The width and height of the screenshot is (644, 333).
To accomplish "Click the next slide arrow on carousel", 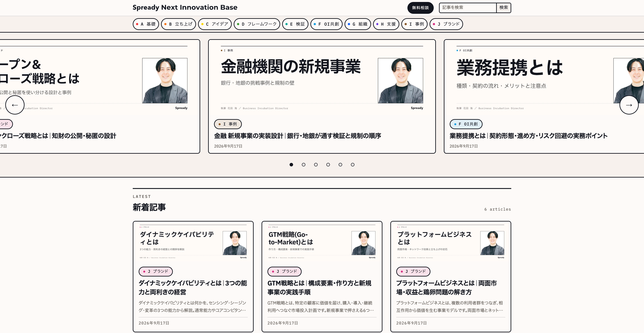I will (x=629, y=105).
